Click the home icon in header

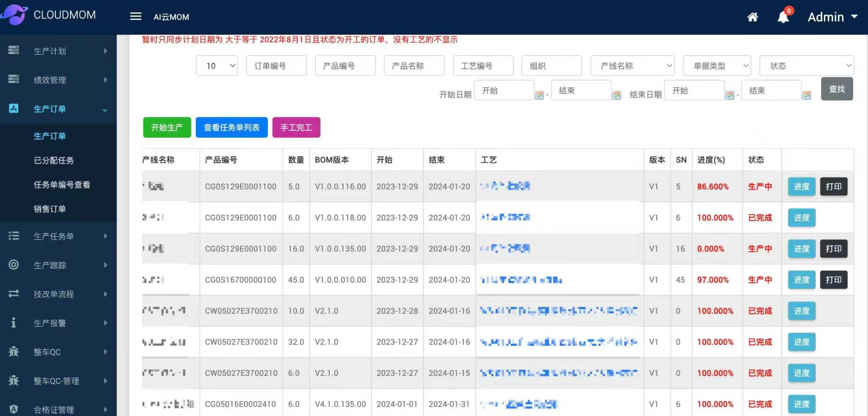point(753,17)
